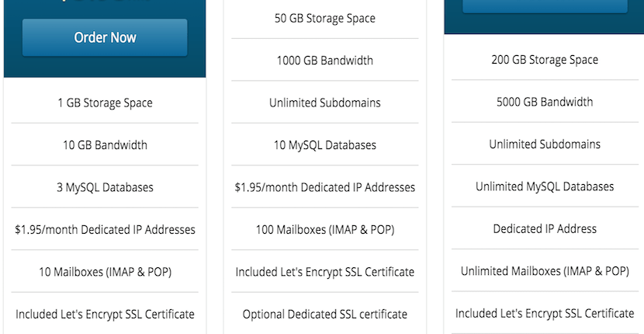Click Let's Encrypt SSL row in 200 GB plan
Screen dimensions: 644x334
[x=545, y=312]
